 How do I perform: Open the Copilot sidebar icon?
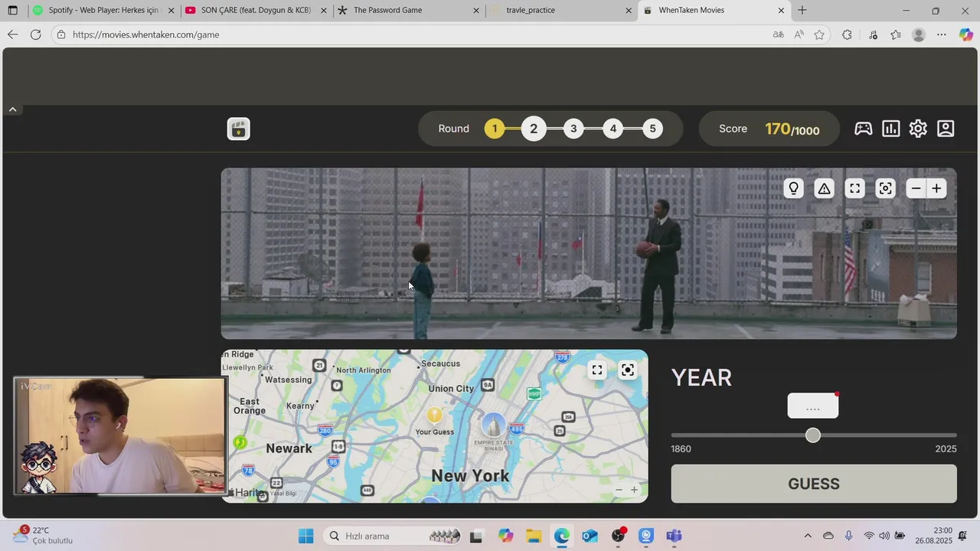[x=966, y=34]
